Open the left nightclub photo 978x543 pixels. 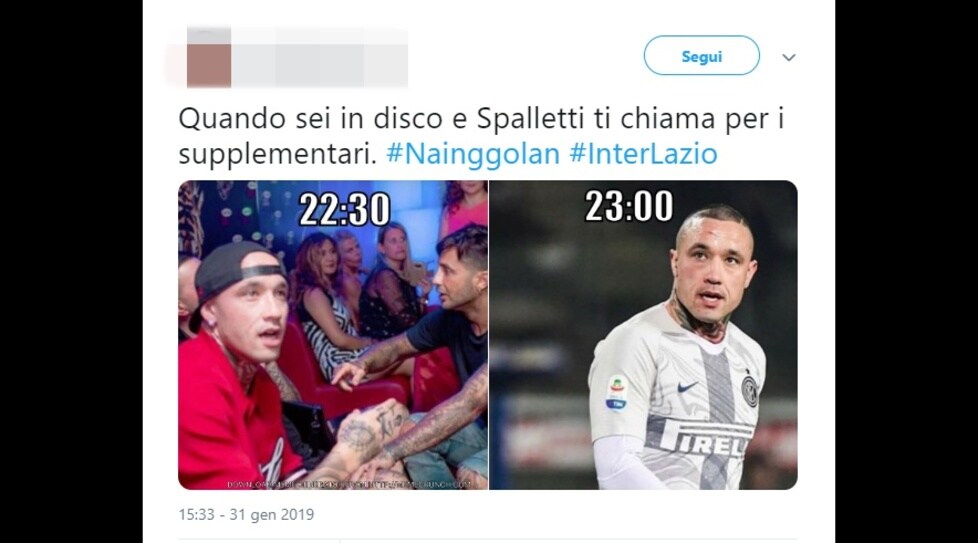333,335
